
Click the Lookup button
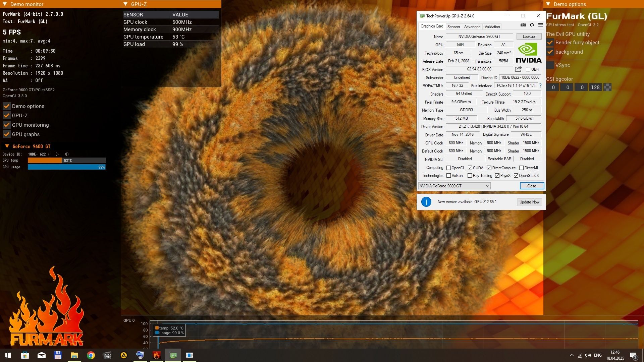529,37
